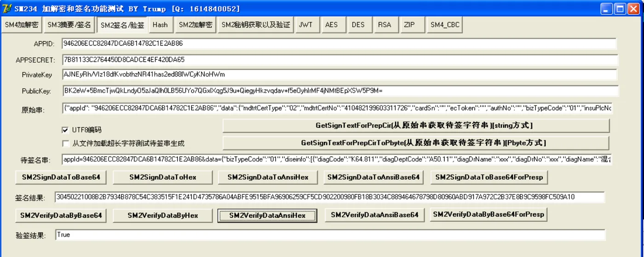The width and height of the screenshot is (644, 257).
Task: Open the SM2秘钥获取以及验证 tab
Action: tap(256, 25)
